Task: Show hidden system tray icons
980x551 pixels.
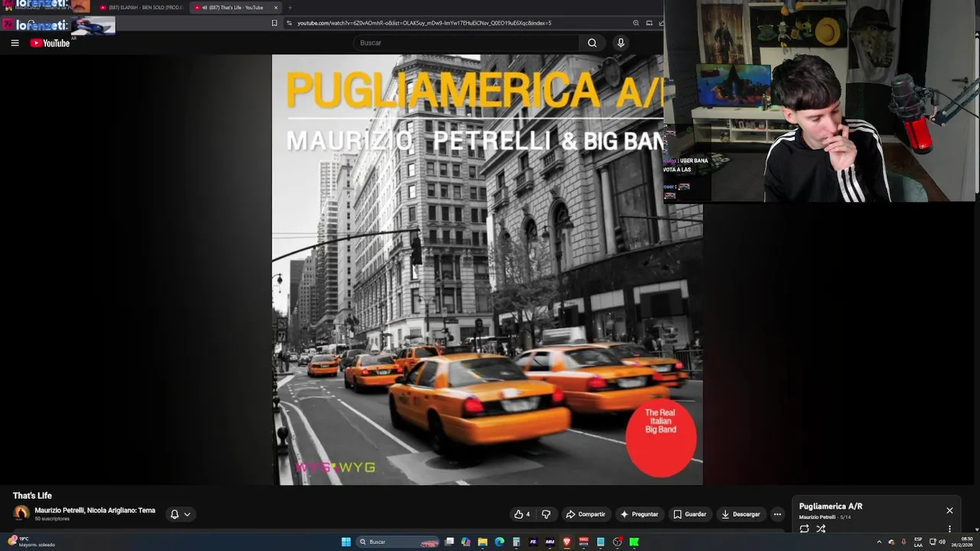Action: point(879,542)
